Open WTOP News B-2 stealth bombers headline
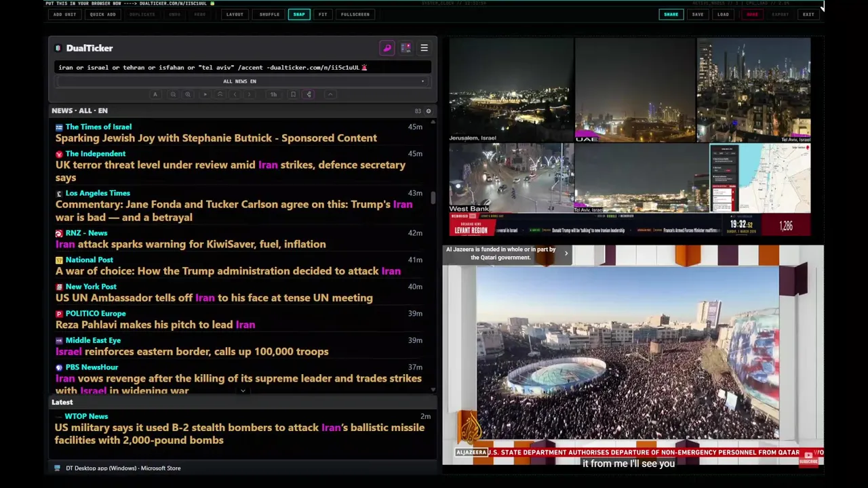 pyautogui.click(x=239, y=434)
